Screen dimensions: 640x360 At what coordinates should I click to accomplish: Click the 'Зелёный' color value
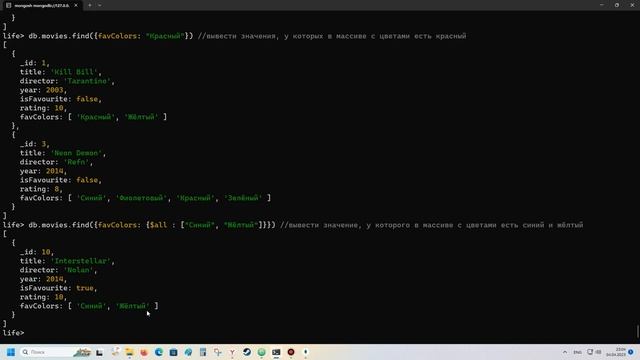click(242, 198)
